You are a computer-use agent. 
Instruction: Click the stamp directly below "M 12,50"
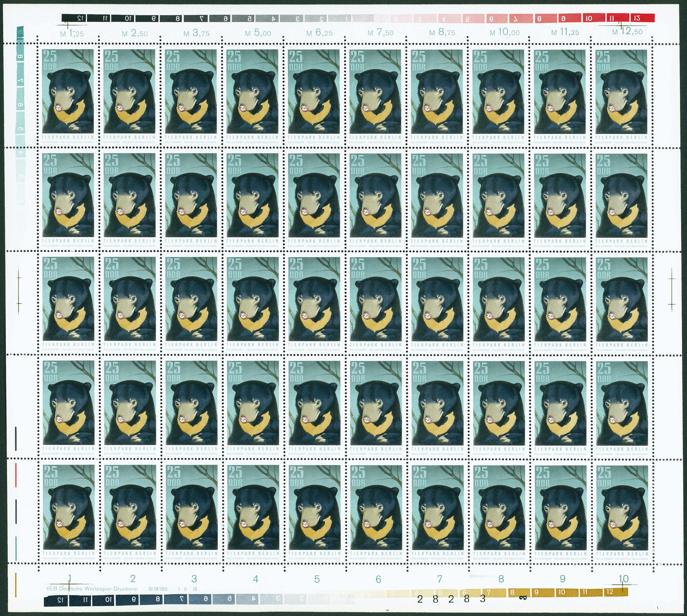pyautogui.click(x=621, y=96)
